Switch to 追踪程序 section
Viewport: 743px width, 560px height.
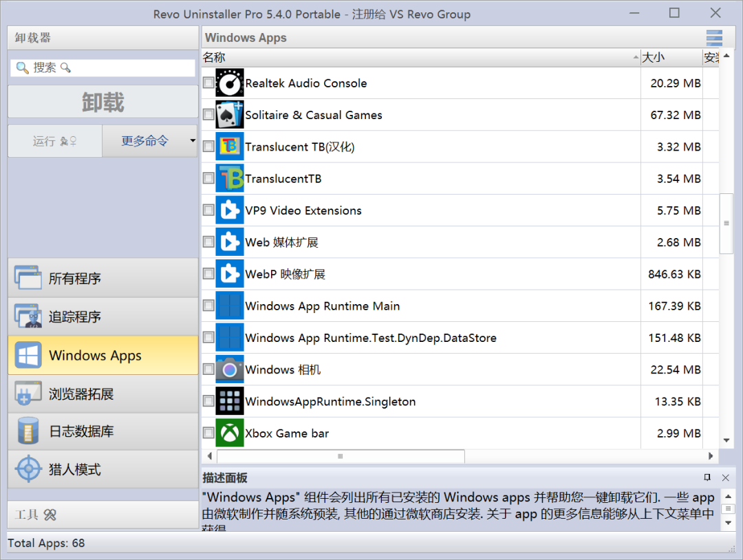[x=103, y=316]
